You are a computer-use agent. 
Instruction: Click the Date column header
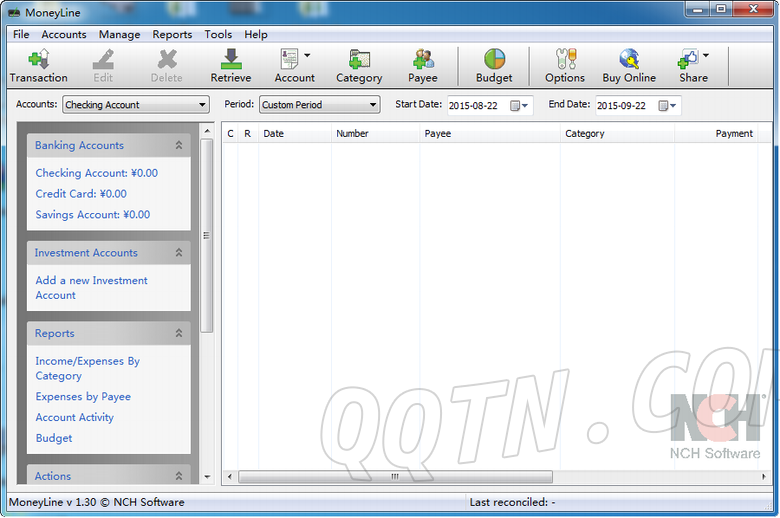click(x=294, y=133)
